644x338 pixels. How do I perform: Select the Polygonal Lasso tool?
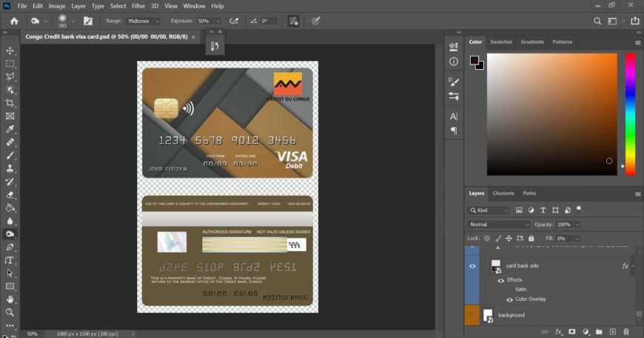[10, 77]
